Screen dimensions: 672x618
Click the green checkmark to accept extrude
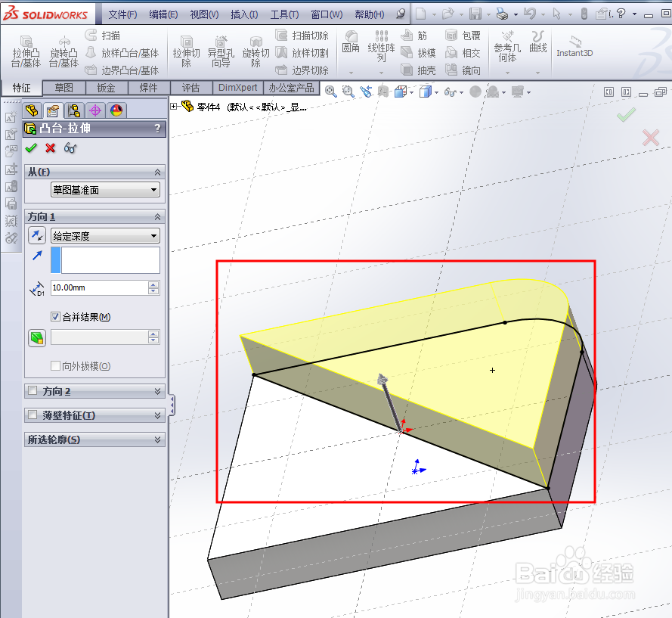click(31, 148)
